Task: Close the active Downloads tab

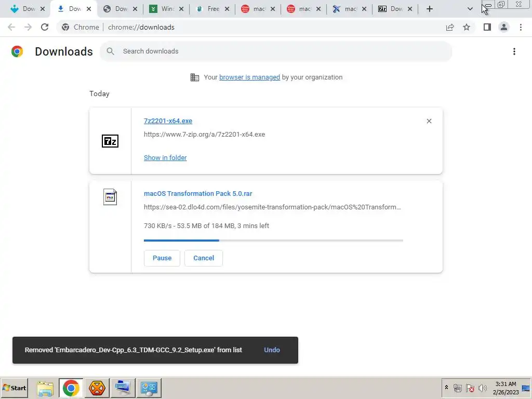Action: (89, 9)
